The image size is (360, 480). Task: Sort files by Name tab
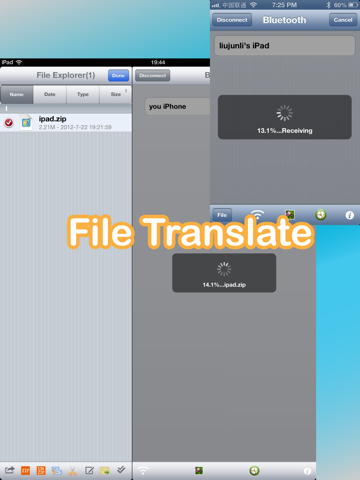(x=17, y=94)
